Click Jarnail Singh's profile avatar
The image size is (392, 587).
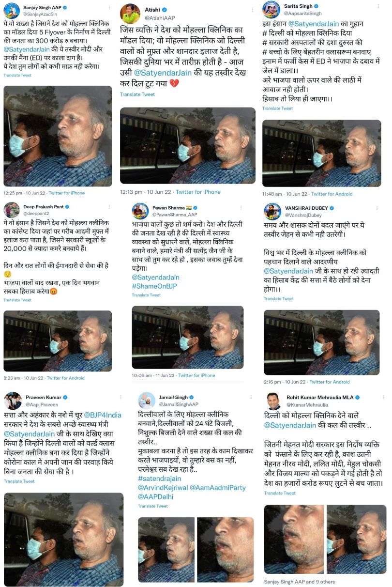147,401
